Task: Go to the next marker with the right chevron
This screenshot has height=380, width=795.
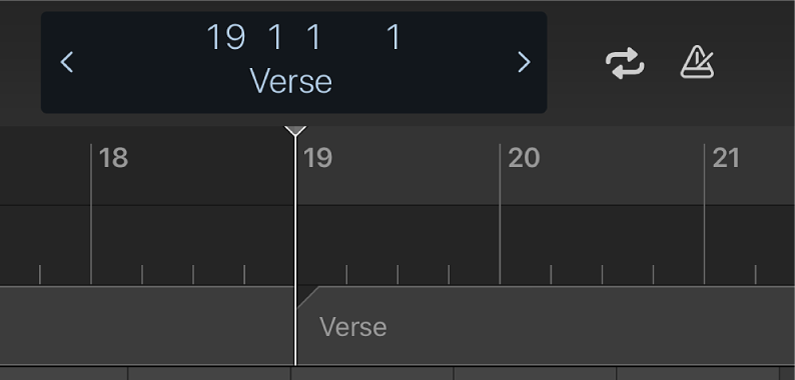Action: coord(524,62)
